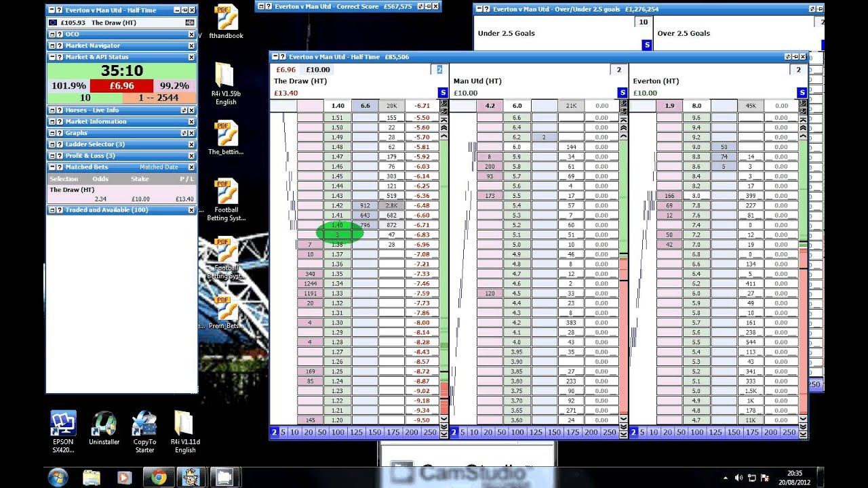The image size is (868, 488).
Task: Click the blue S button for Everton (HT)
Action: click(x=802, y=93)
